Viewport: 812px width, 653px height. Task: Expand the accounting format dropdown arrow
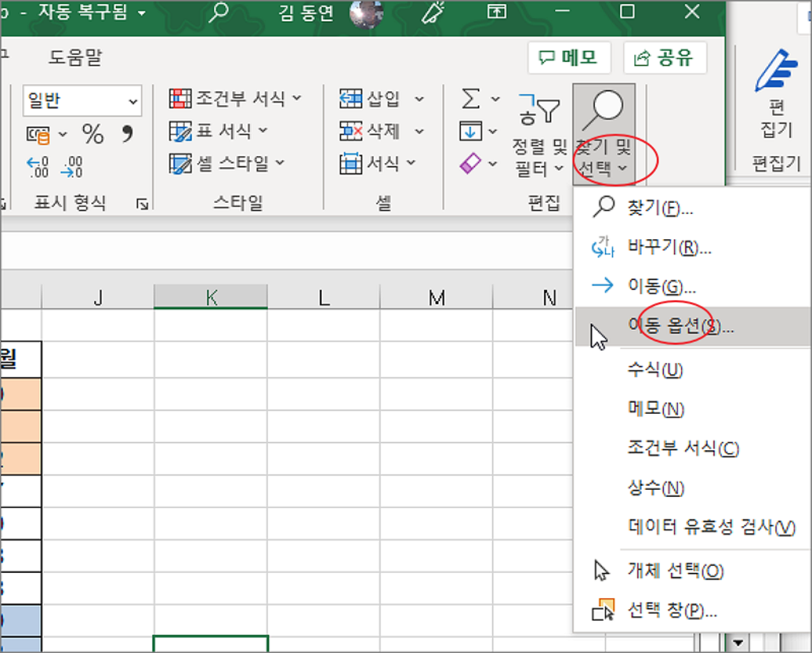(63, 134)
